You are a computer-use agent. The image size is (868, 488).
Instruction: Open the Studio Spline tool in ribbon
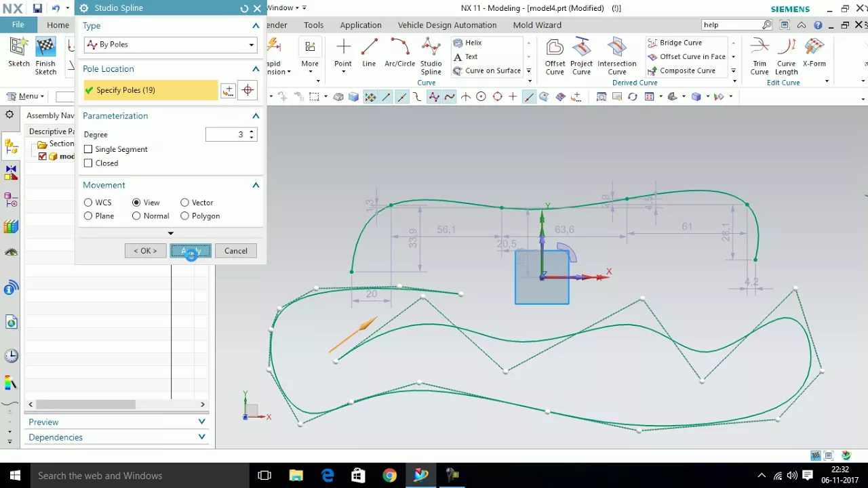click(x=431, y=56)
